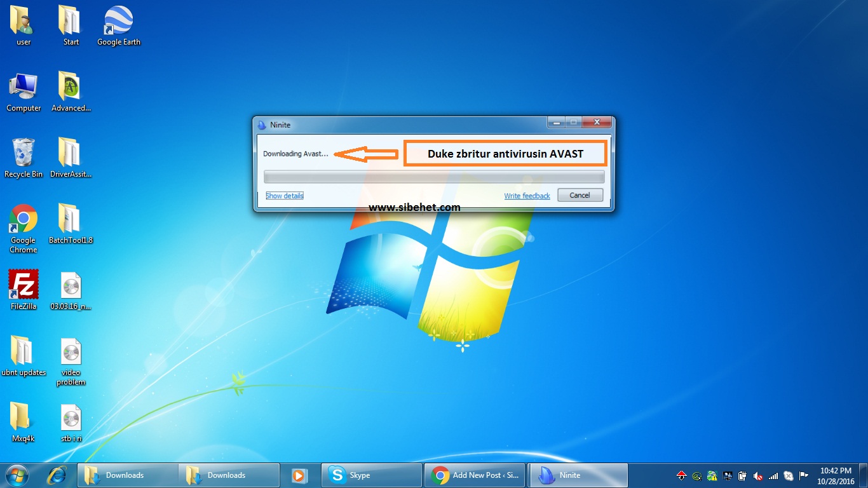Open the user folder on desktop

(x=24, y=26)
